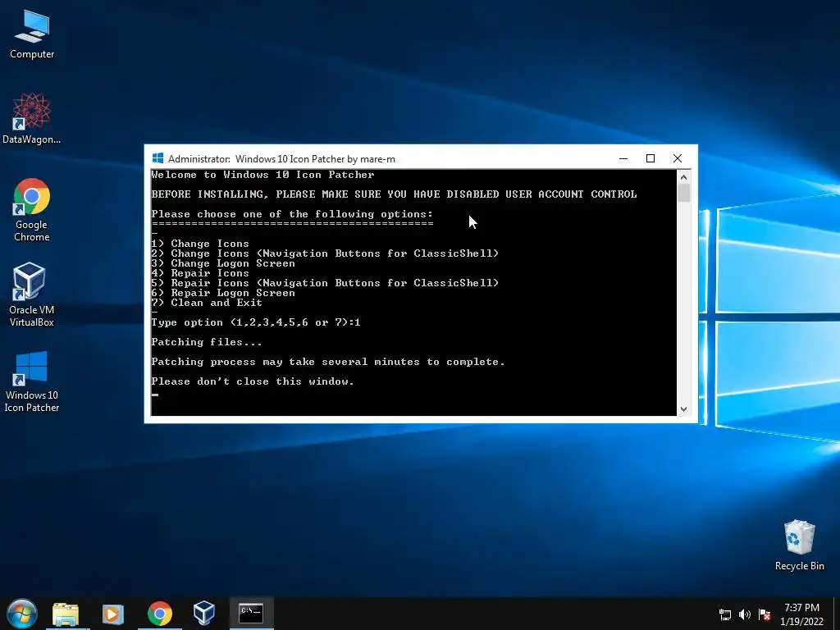Screen dimensions: 840x630
Task: Open the Start menu orb
Action: pos(22,614)
